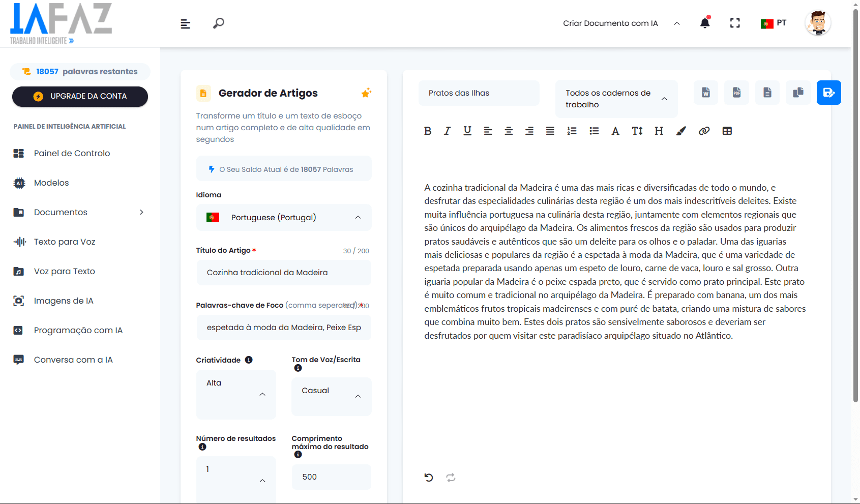Open Painel de Controlo in sidebar
The height and width of the screenshot is (504, 860).
tap(72, 153)
